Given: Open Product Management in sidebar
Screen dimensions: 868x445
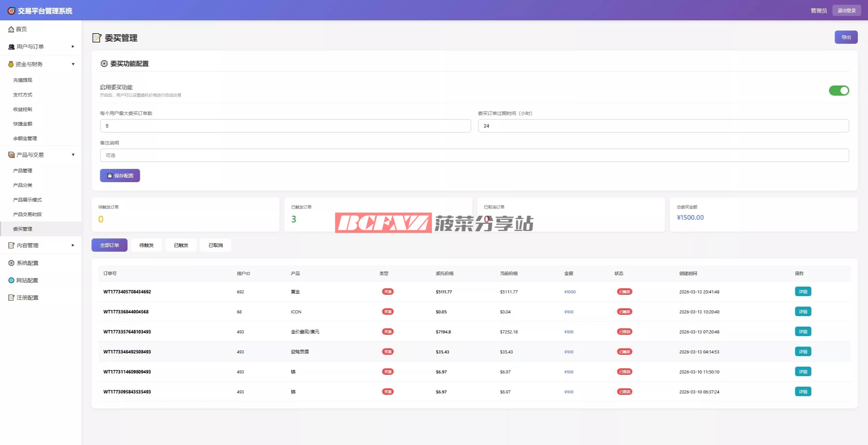Looking at the screenshot, I should click(x=23, y=171).
